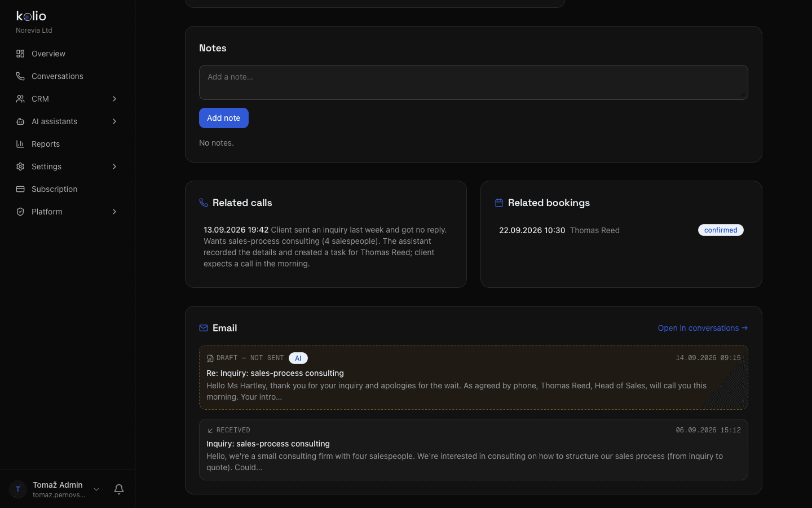Click the tomaz.pernovs... email text
812x508 pixels.
[59, 495]
